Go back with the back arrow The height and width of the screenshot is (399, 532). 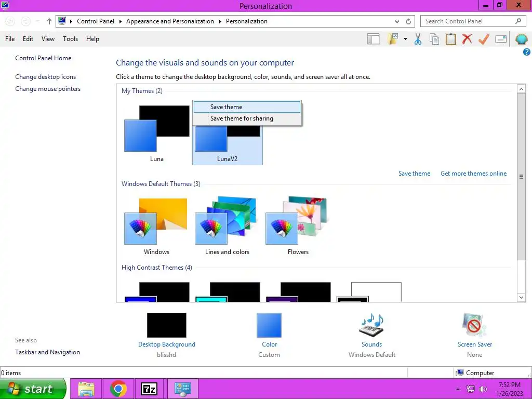point(10,21)
